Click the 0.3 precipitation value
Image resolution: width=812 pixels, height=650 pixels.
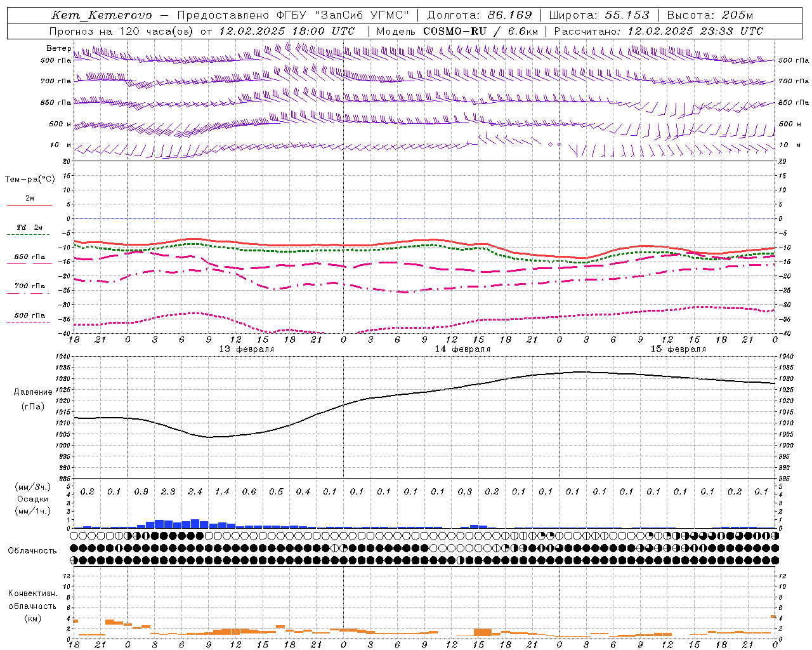point(465,492)
